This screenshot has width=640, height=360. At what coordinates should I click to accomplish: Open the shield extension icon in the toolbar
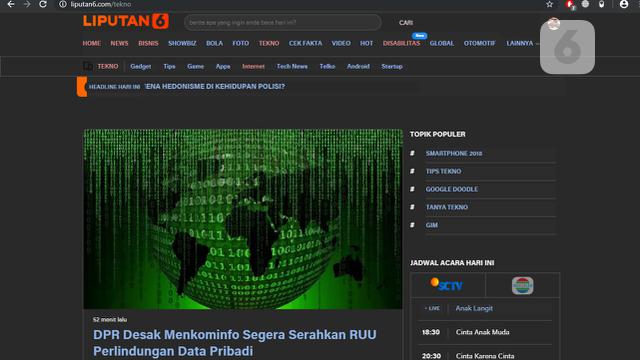point(601,4)
